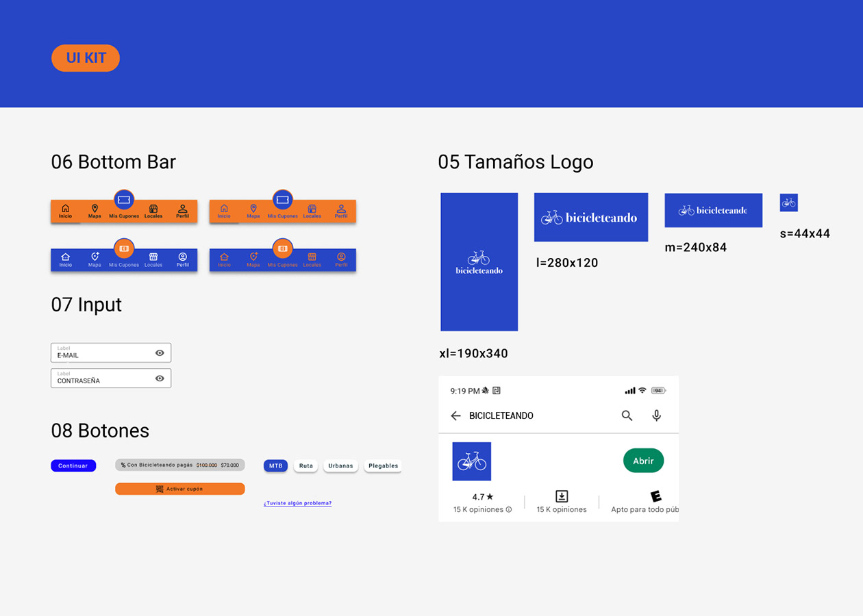
Task: Go back using the arrow beside BICICLETEANDO
Action: [x=455, y=415]
